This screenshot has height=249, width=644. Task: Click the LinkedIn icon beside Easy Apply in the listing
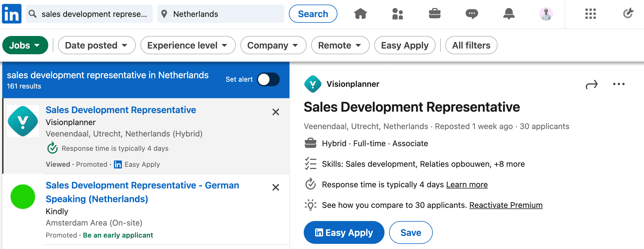pos(118,164)
